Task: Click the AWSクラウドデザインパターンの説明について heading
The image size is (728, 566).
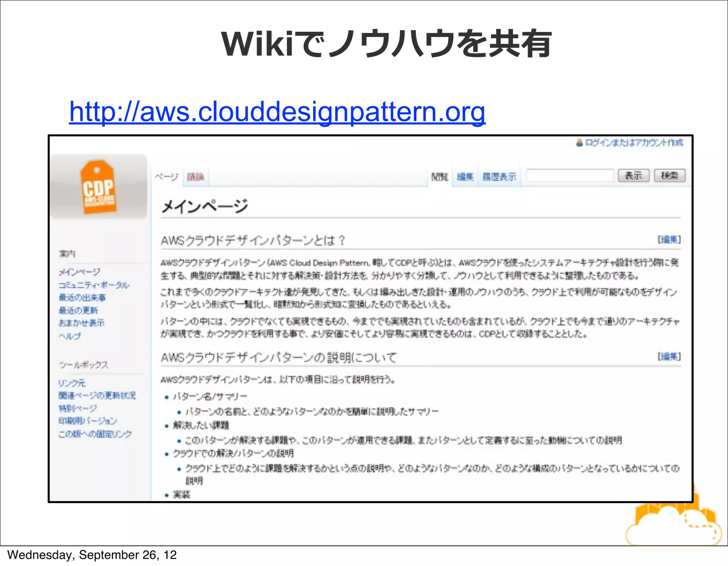Action: tap(278, 357)
